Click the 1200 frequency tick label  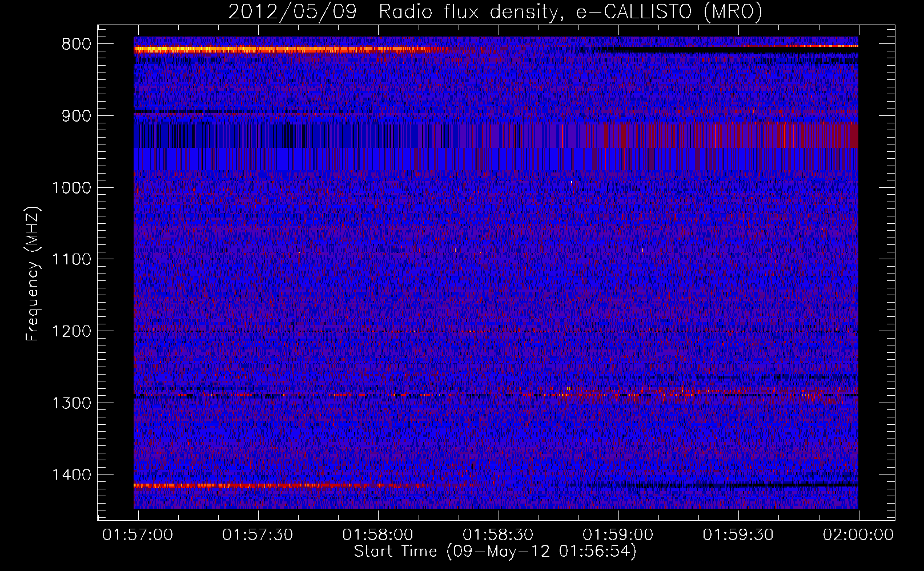(71, 332)
